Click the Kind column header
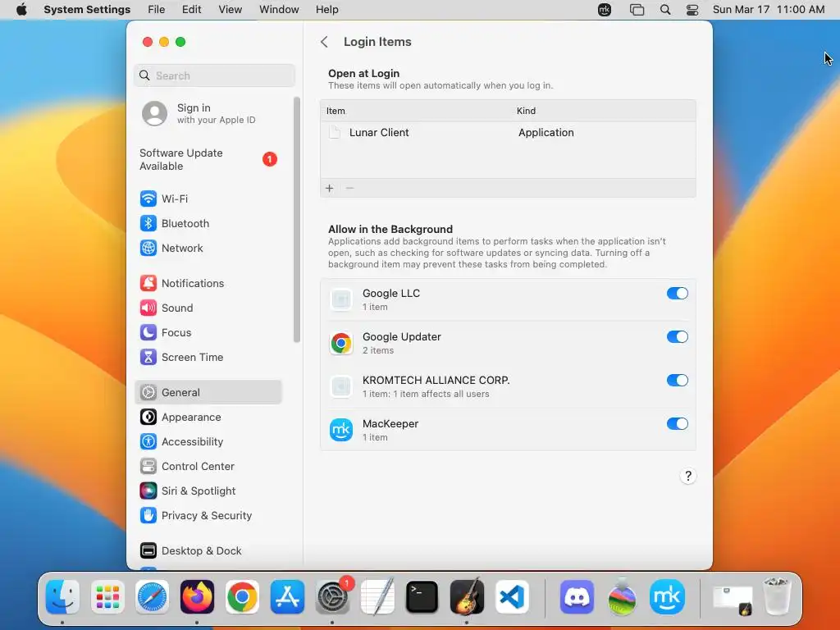Image resolution: width=840 pixels, height=630 pixels. tap(526, 111)
